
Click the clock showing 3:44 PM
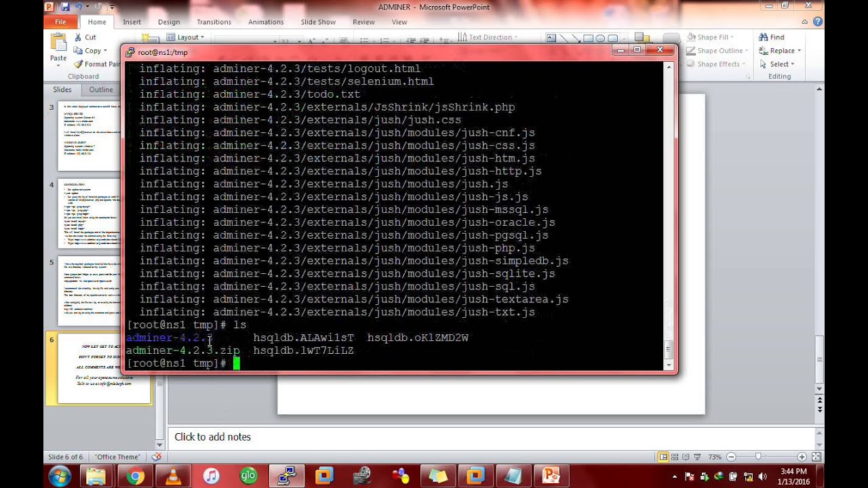pos(793,471)
